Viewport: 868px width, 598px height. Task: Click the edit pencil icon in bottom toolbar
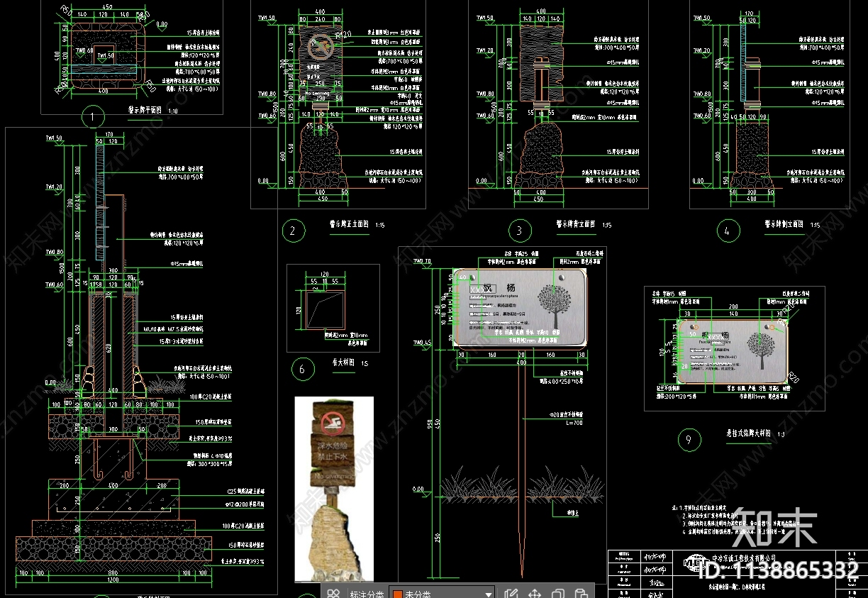coord(510,594)
